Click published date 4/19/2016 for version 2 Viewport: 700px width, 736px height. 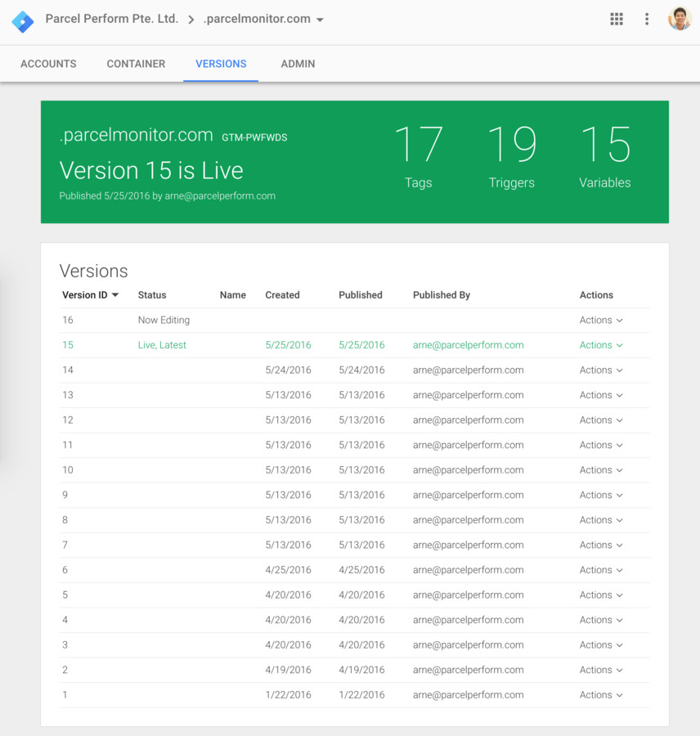pyautogui.click(x=361, y=670)
